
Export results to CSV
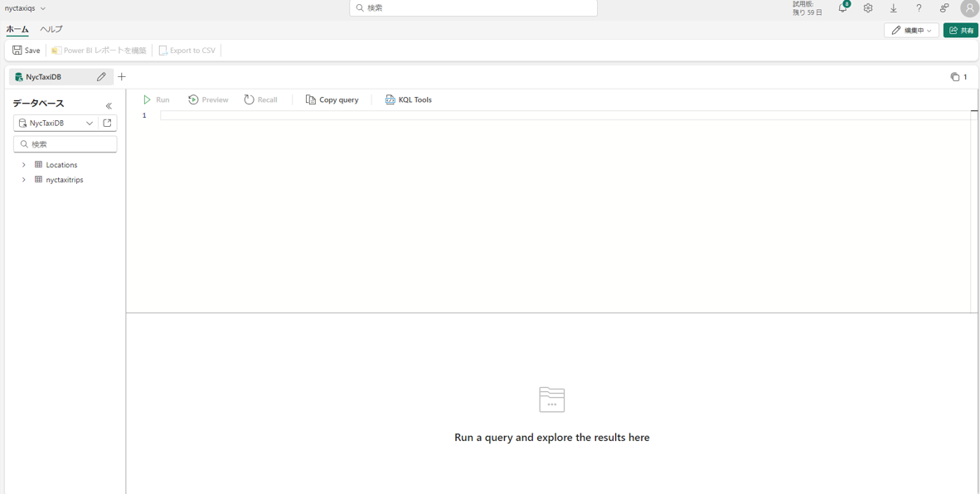tap(187, 50)
